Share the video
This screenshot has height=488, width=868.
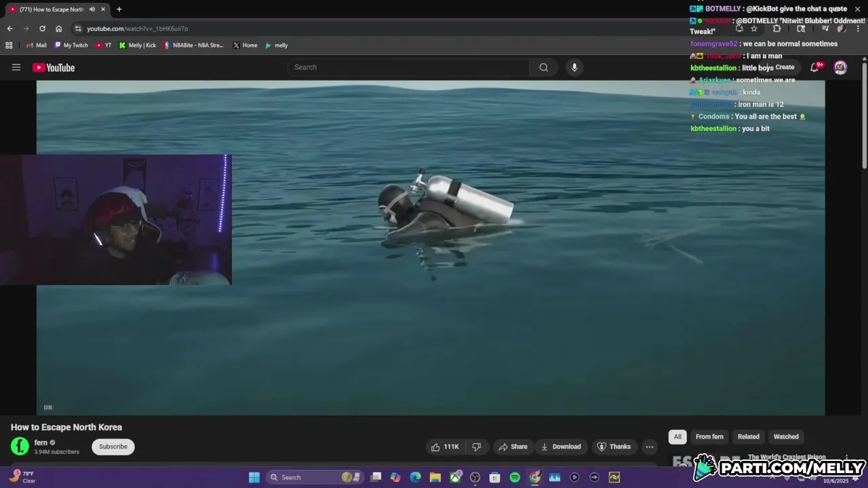[x=513, y=447]
